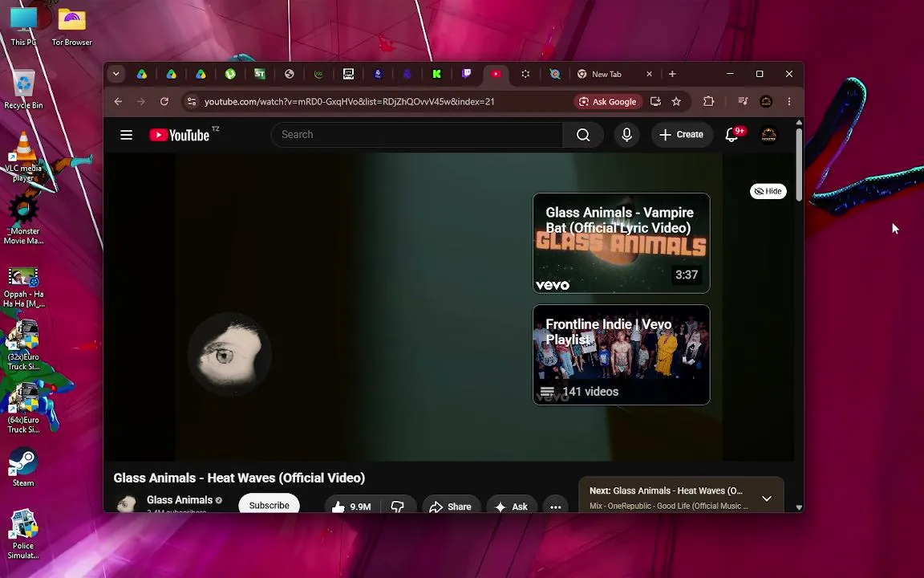Click Next: Glass Animals - Heat Waves text
The height and width of the screenshot is (578, 924).
(666, 490)
